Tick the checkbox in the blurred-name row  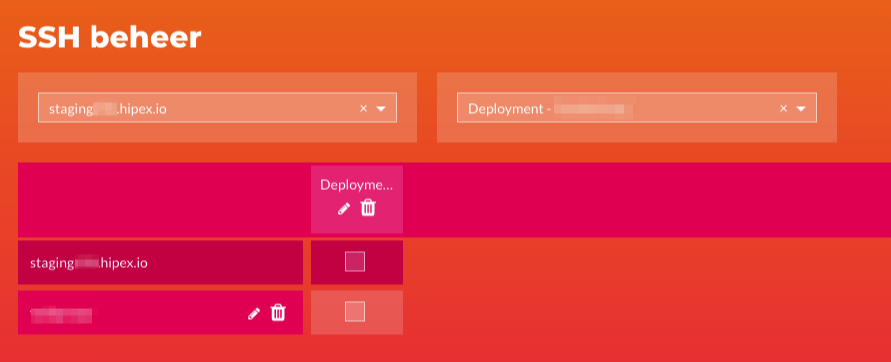pyautogui.click(x=355, y=311)
